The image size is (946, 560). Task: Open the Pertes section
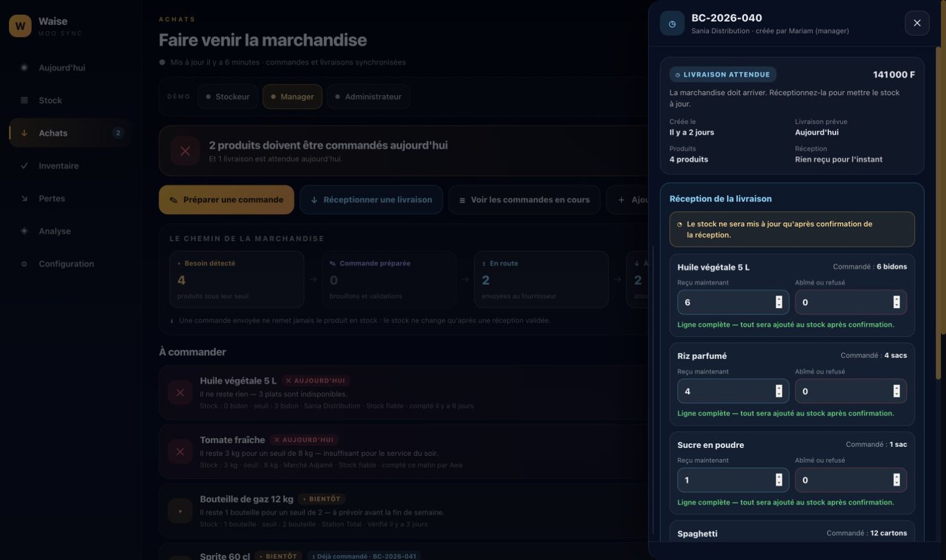(x=70, y=198)
